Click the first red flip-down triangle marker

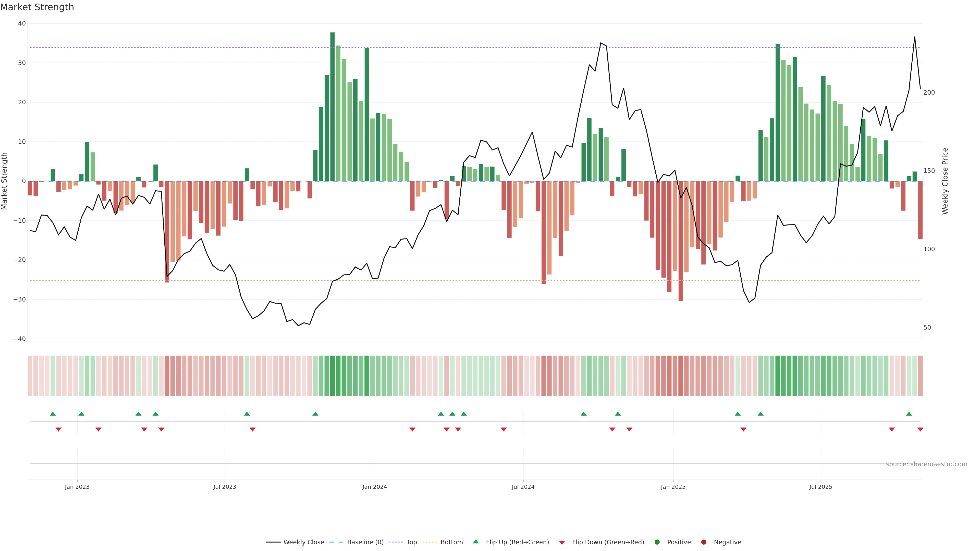[x=59, y=429]
